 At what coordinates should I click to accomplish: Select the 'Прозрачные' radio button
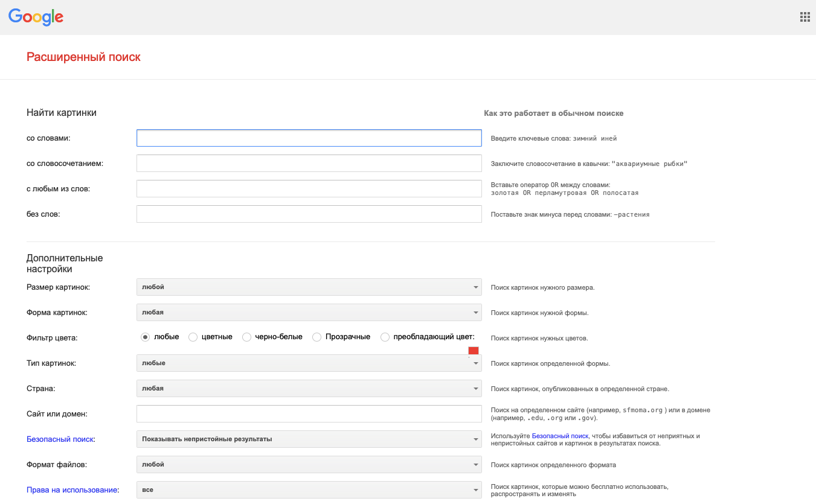click(x=316, y=337)
